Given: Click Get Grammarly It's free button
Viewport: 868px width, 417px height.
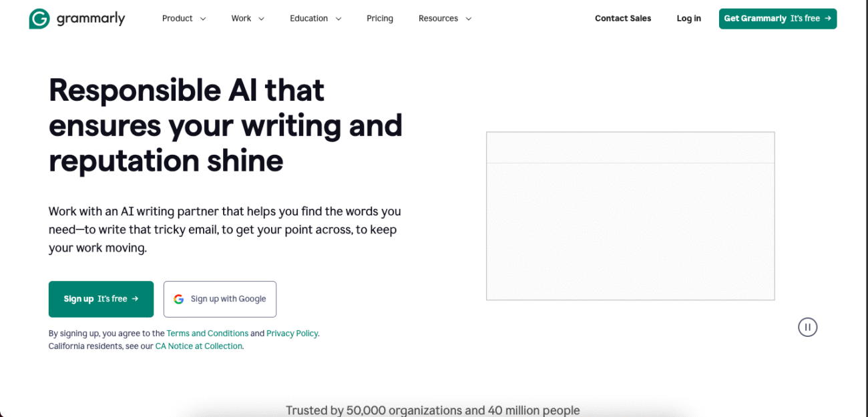Looking at the screenshot, I should 778,19.
